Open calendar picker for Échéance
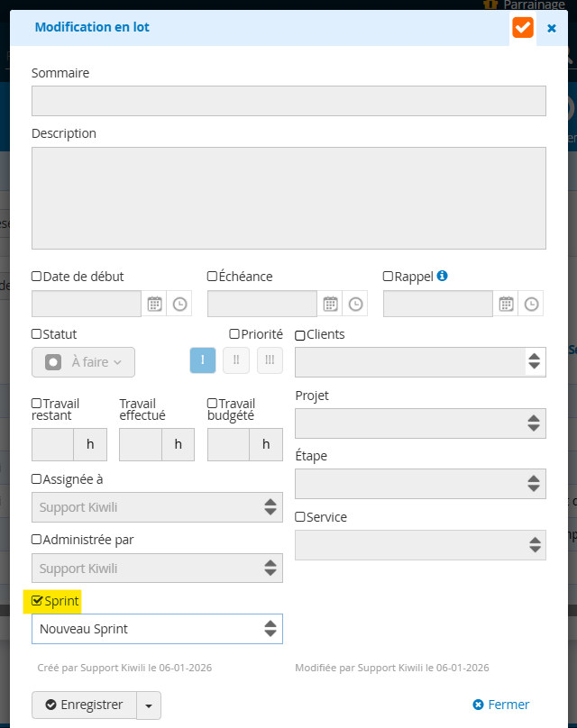The height and width of the screenshot is (728, 577). [330, 304]
